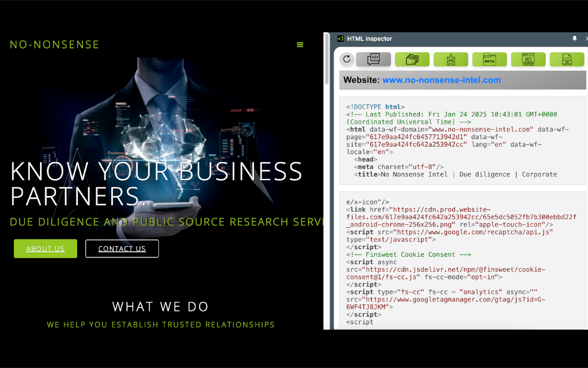
Task: Click the '<!DOCTYPE html>' line
Action: [x=376, y=107]
